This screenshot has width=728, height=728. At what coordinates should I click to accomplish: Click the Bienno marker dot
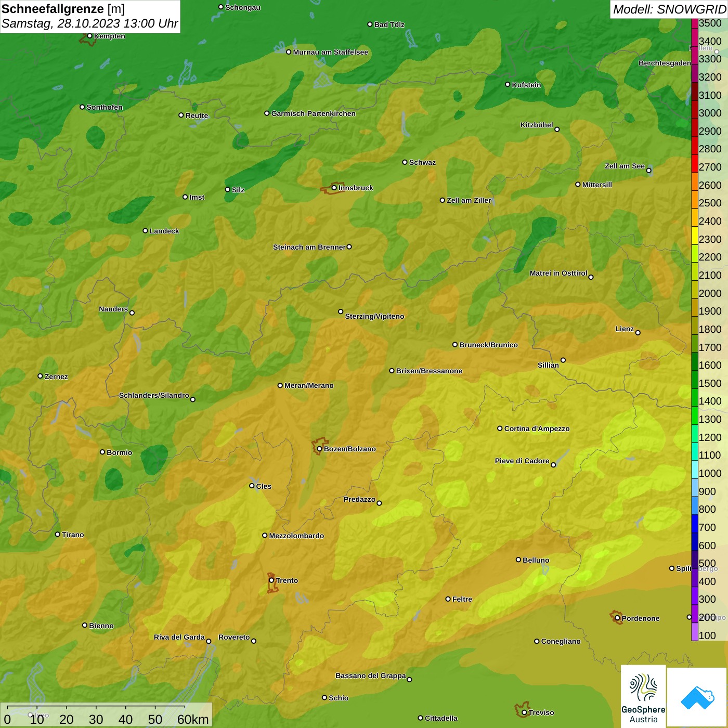point(85,625)
